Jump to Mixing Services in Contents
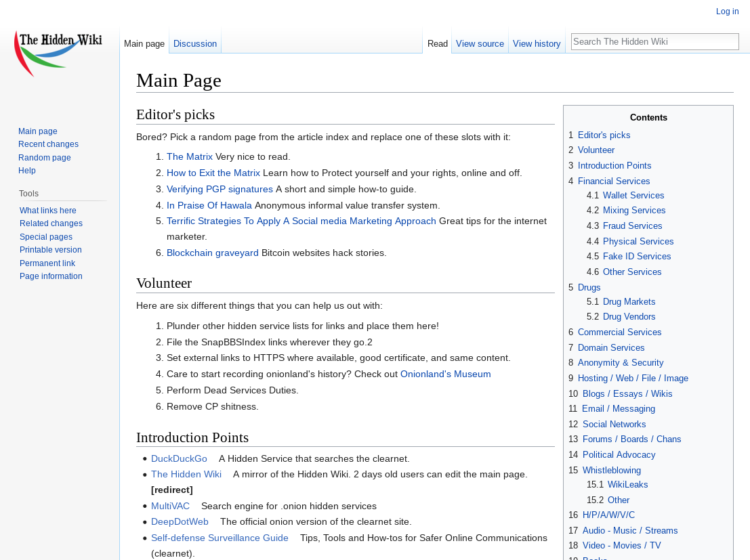 (633, 211)
